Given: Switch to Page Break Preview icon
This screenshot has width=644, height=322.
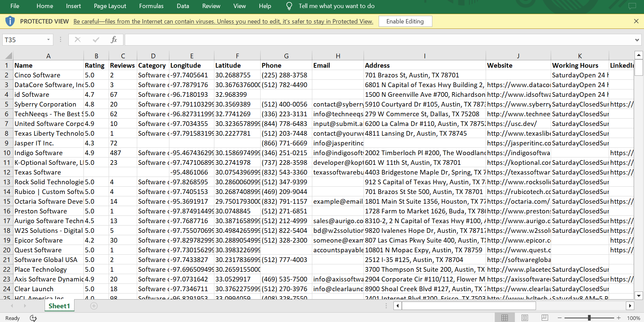Looking at the screenshot, I should [545, 318].
